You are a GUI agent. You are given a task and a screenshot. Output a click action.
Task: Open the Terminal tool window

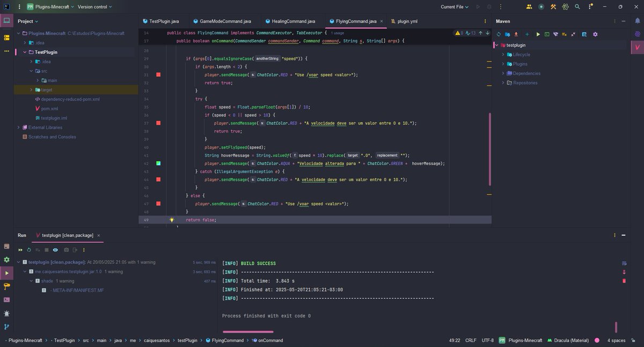coord(6,300)
